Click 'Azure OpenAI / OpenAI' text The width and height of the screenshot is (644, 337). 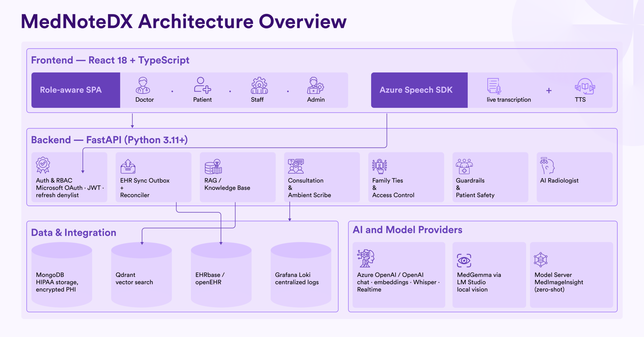[x=390, y=275]
